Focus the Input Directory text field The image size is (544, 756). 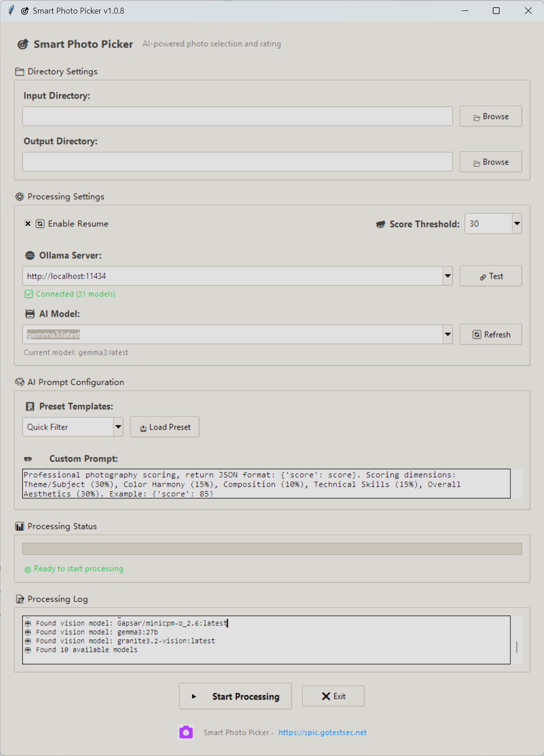[x=237, y=116]
